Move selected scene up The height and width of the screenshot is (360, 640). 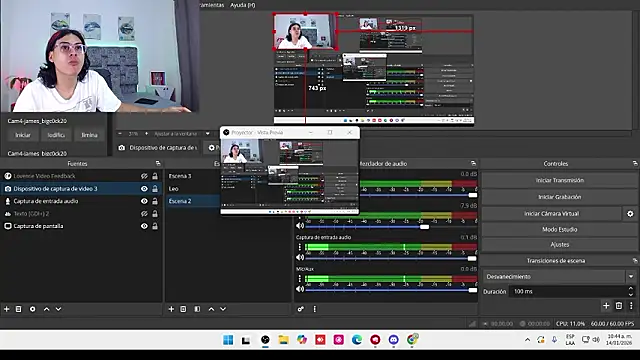tap(211, 309)
